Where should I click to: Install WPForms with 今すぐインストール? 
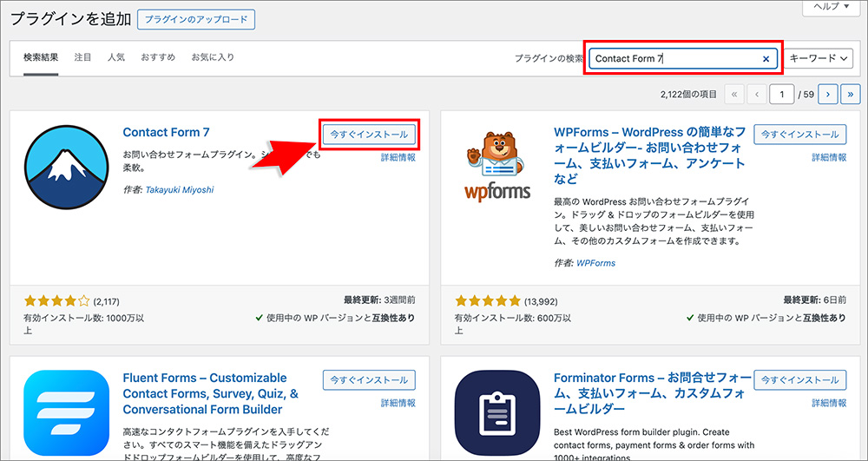coord(800,134)
